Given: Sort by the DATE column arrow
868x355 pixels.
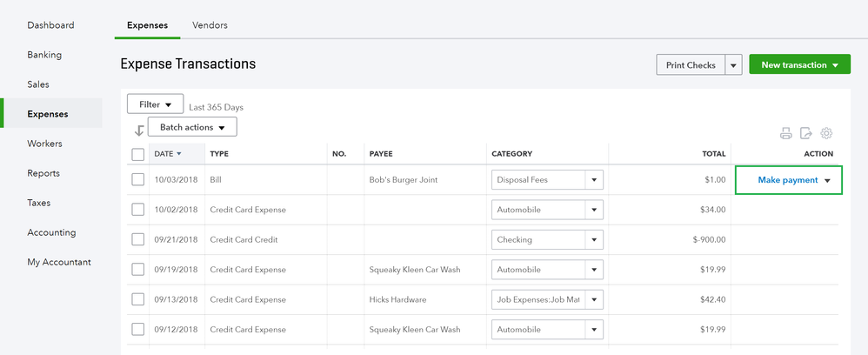Looking at the screenshot, I should point(179,154).
